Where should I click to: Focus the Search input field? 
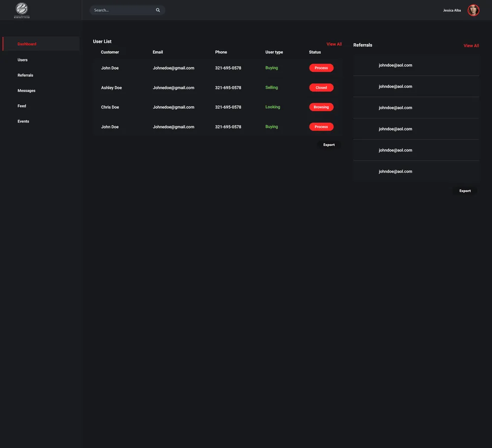127,10
